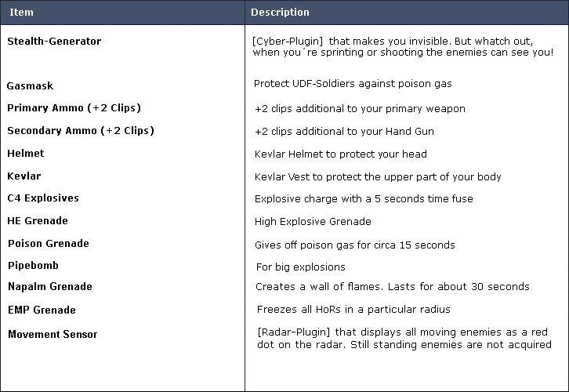This screenshot has width=569, height=392.
Task: Click the C4 Explosives item
Action: point(43,198)
